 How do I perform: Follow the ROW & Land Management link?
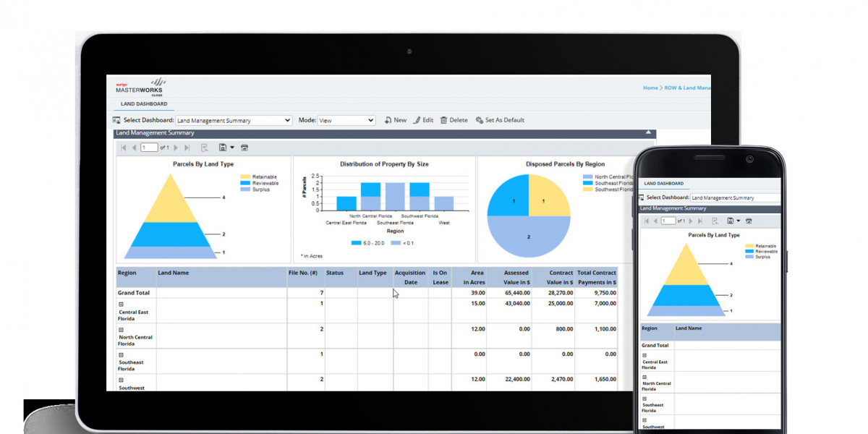[x=687, y=88]
